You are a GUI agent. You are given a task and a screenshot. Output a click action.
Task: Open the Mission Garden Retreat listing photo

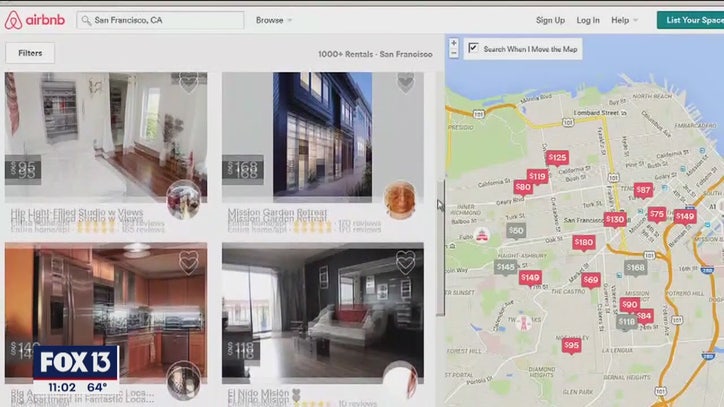coord(322,137)
